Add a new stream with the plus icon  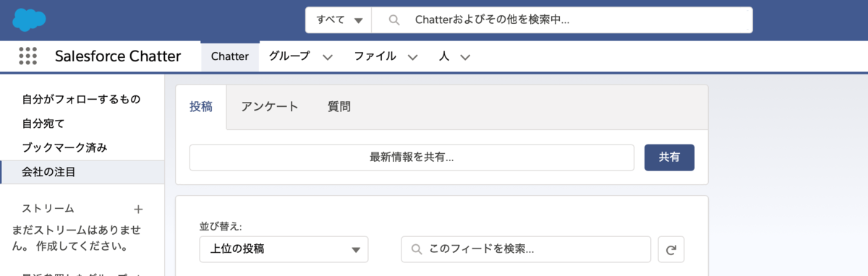point(139,209)
